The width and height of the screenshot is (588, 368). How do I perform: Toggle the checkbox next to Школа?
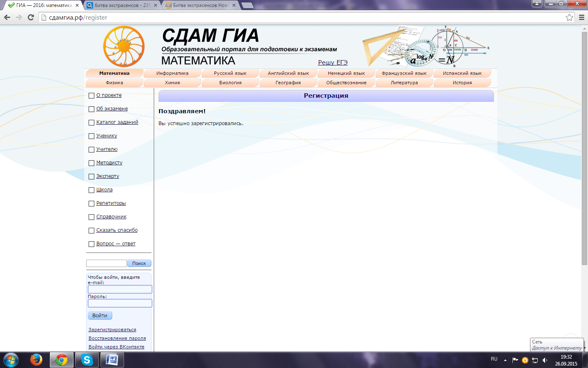tap(91, 190)
